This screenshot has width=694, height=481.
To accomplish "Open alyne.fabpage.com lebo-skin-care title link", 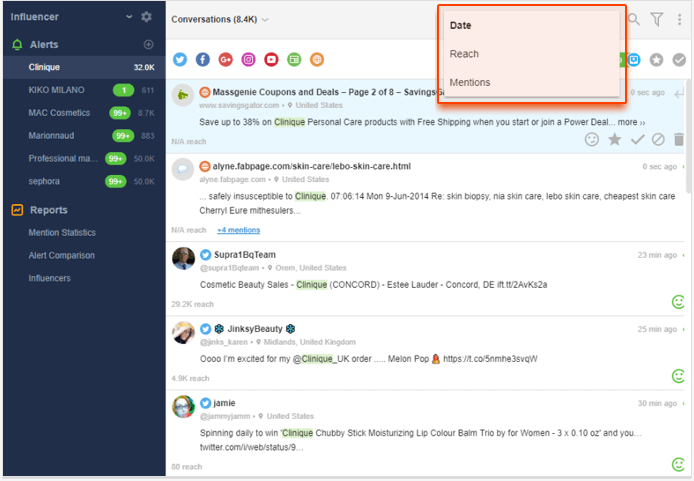I will click(312, 166).
